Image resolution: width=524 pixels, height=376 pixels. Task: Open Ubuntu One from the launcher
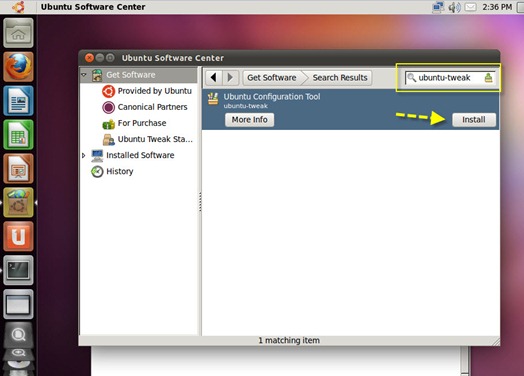(x=18, y=236)
